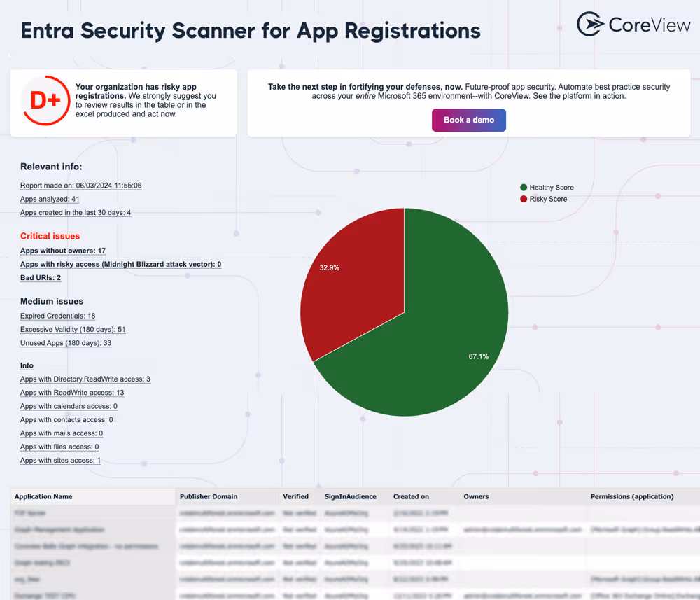Open 'Apps with sites access: 1'
Image resolution: width=700 pixels, height=600 pixels.
60,460
